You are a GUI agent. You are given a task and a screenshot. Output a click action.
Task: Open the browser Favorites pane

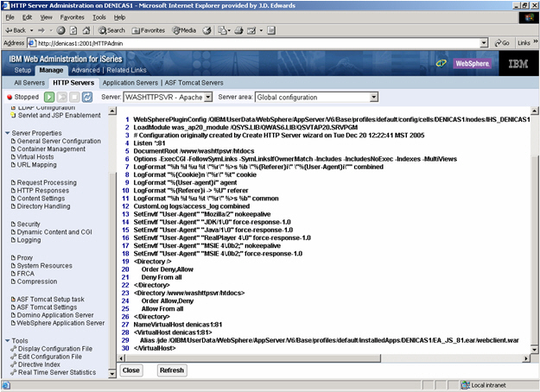coord(149,30)
